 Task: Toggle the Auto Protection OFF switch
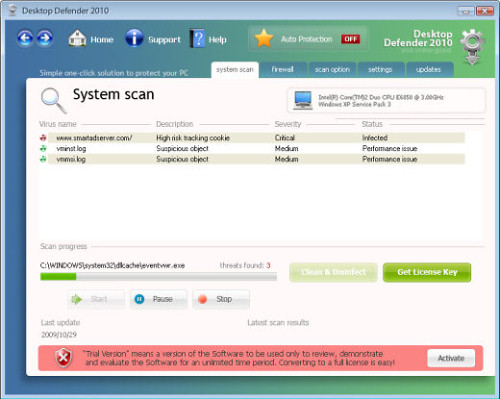coord(350,39)
